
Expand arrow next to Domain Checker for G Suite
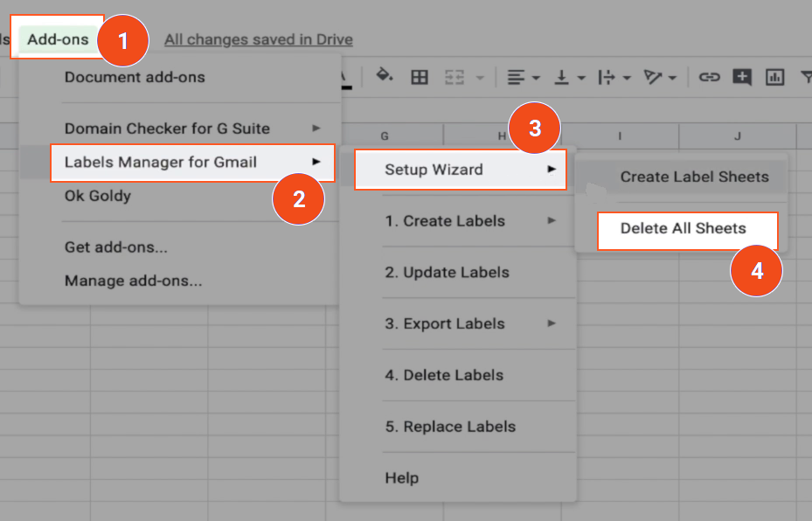point(316,128)
